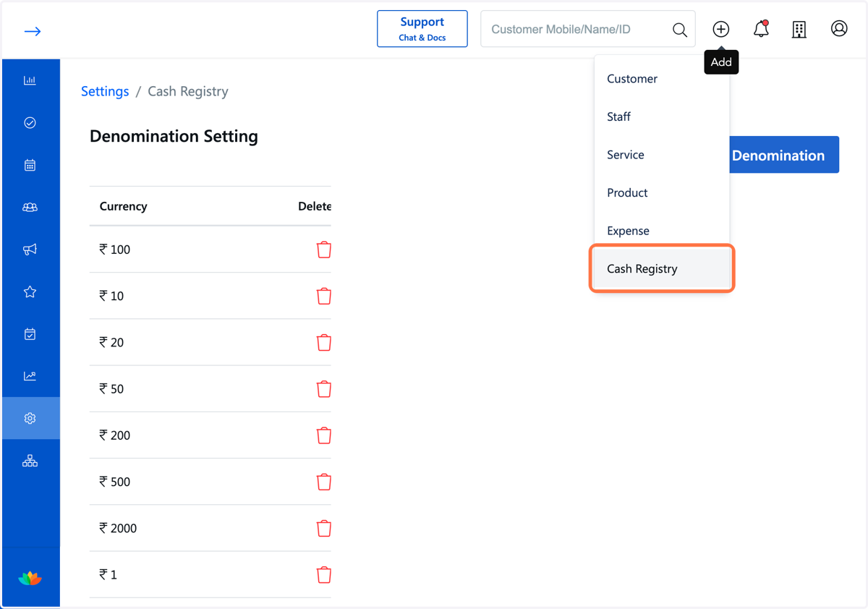Click the ₹ 10 currency cell
The height and width of the screenshot is (609, 868).
pos(111,296)
